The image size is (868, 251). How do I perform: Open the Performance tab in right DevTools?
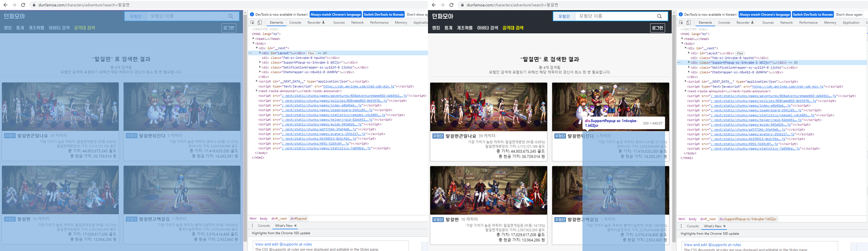808,22
